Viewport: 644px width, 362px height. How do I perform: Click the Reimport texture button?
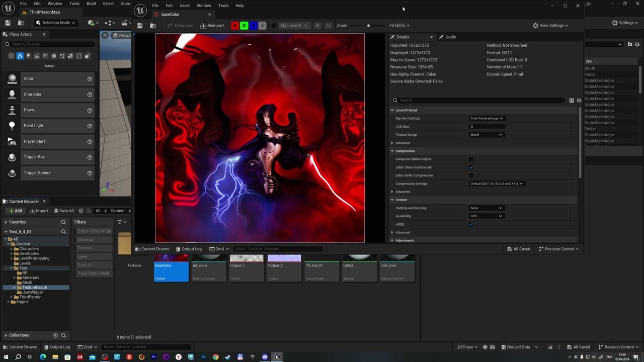tap(212, 26)
